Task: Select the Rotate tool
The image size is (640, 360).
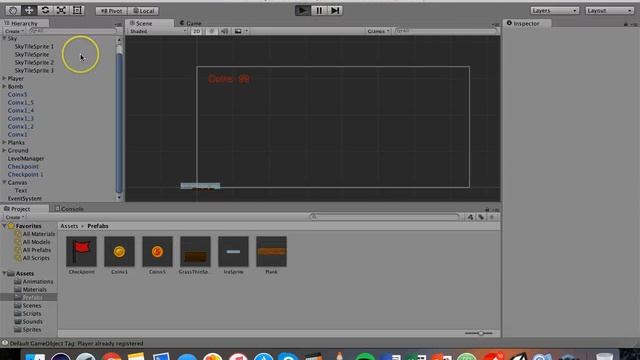Action: [45, 10]
